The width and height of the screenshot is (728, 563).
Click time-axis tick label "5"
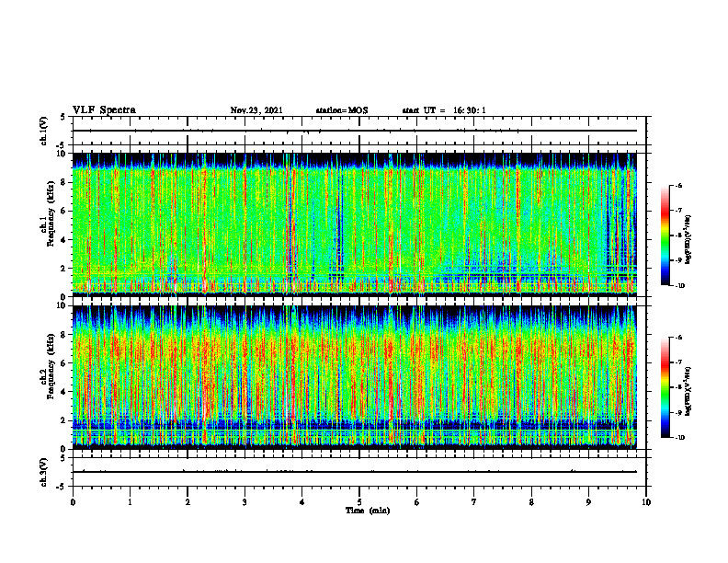pyautogui.click(x=359, y=502)
